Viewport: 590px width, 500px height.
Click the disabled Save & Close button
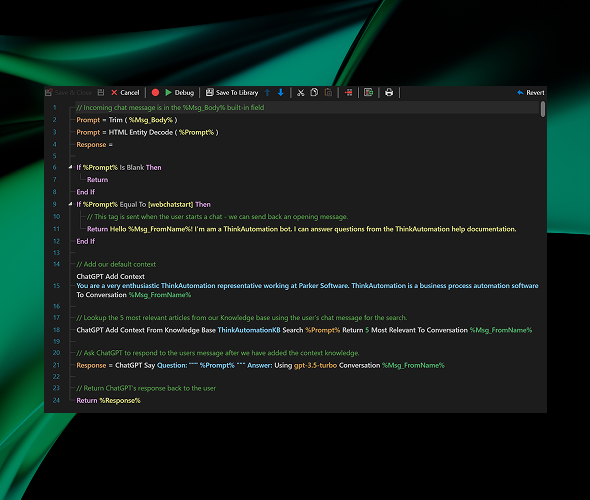click(x=68, y=93)
